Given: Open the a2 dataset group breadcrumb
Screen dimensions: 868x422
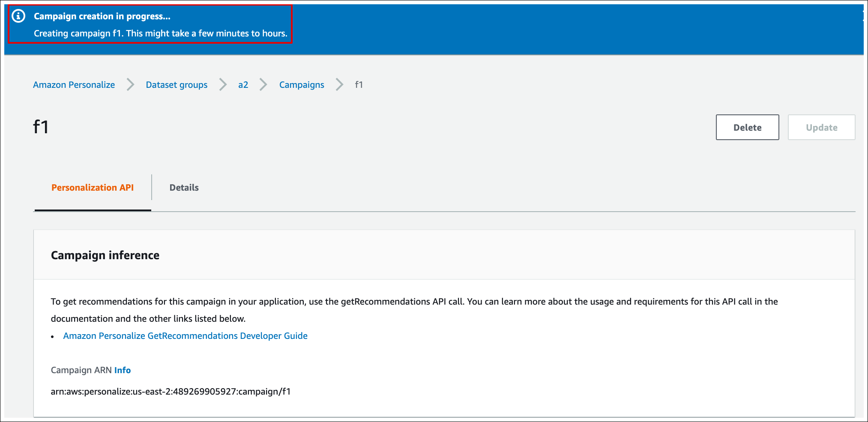Looking at the screenshot, I should (x=243, y=85).
